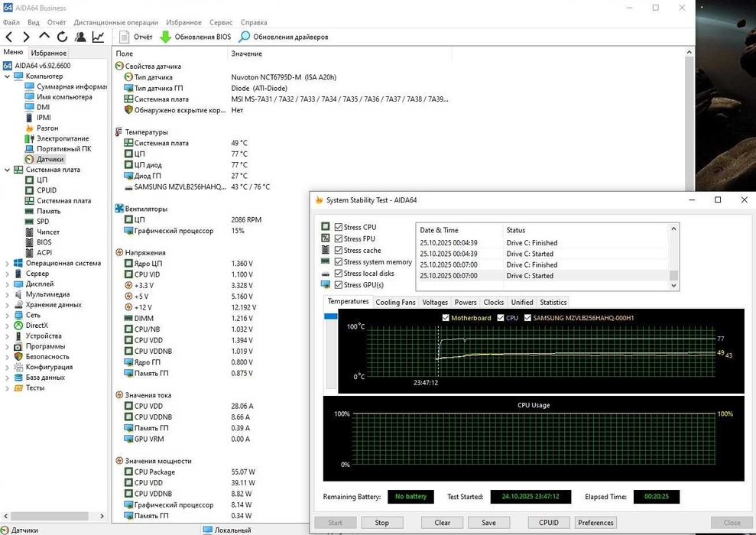This screenshot has width=756, height=535.
Task: Collapse the Компьютер tree node
Action: click(7, 76)
